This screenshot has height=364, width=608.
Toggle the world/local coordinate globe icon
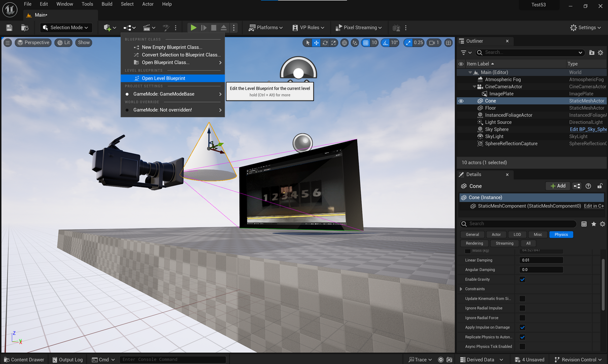[345, 43]
